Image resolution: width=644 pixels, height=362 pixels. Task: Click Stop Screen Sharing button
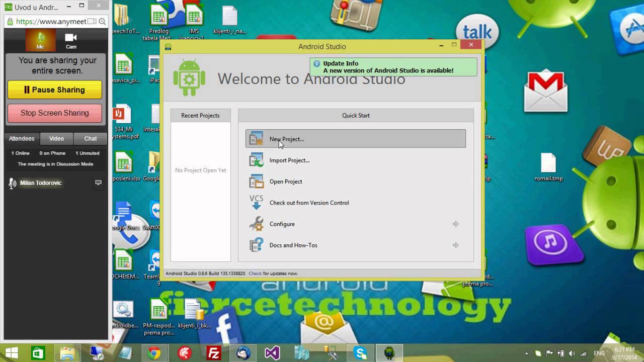point(55,113)
